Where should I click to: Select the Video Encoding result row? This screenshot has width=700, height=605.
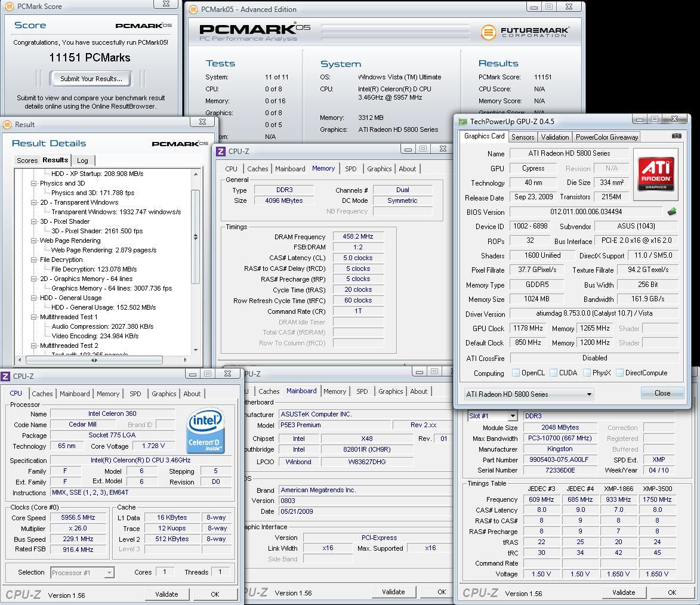click(95, 336)
